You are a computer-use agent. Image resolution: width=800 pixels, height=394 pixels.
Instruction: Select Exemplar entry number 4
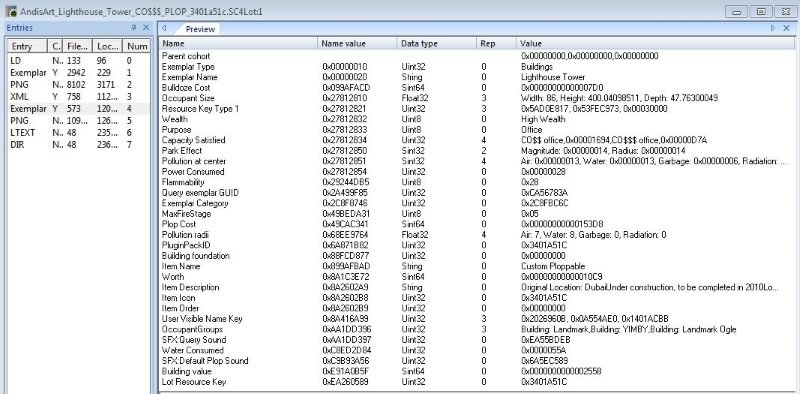click(79, 108)
